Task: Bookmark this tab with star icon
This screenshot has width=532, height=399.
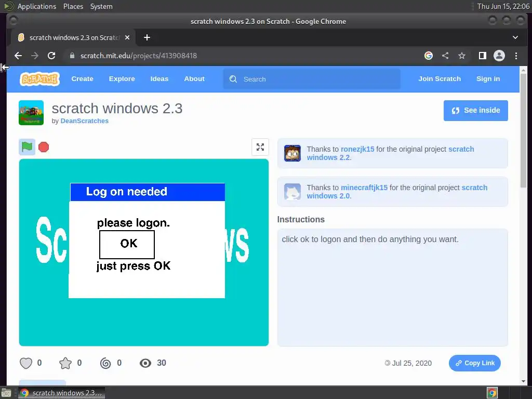Action: coord(462,56)
